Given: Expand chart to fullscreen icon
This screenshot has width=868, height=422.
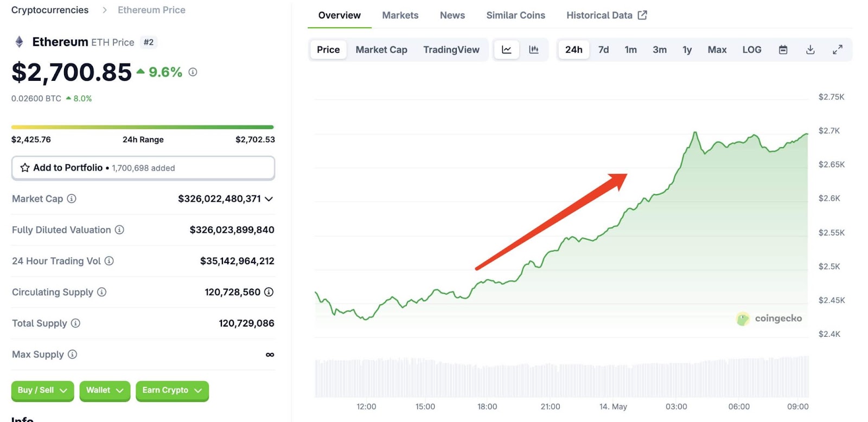Looking at the screenshot, I should click(x=838, y=49).
